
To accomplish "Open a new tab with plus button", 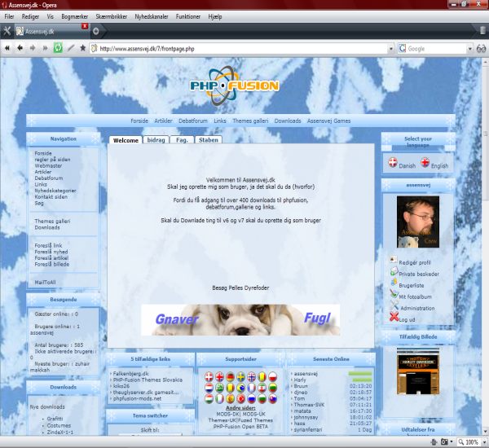I will point(95,31).
